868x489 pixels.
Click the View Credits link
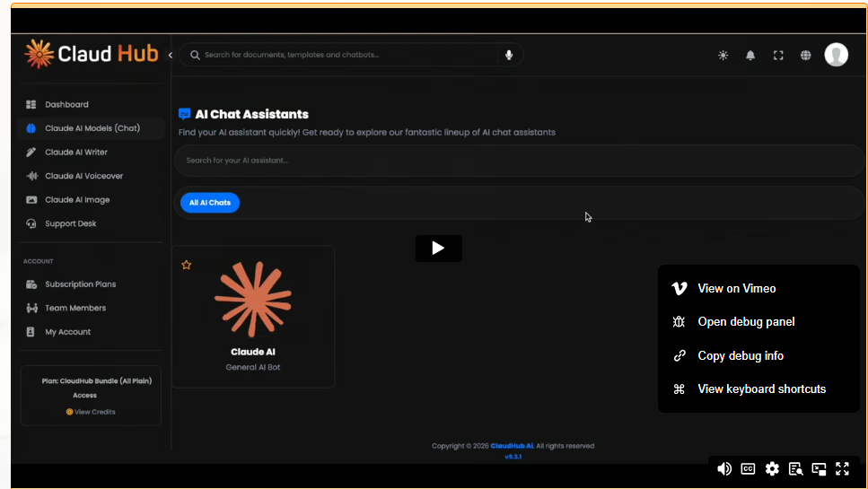(x=91, y=412)
